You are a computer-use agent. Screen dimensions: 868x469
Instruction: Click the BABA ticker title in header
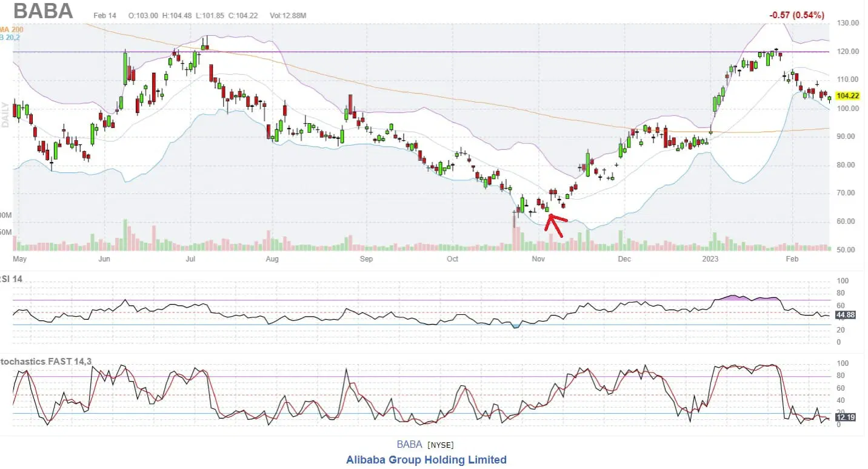coord(43,11)
